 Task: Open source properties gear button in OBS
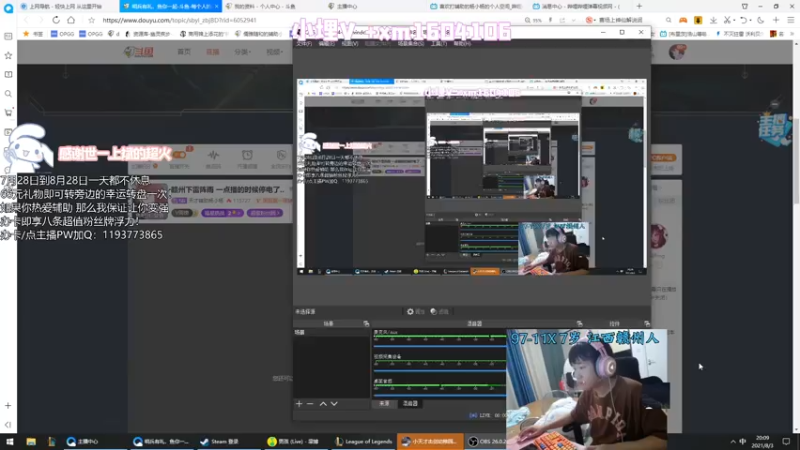pyautogui.click(x=415, y=311)
